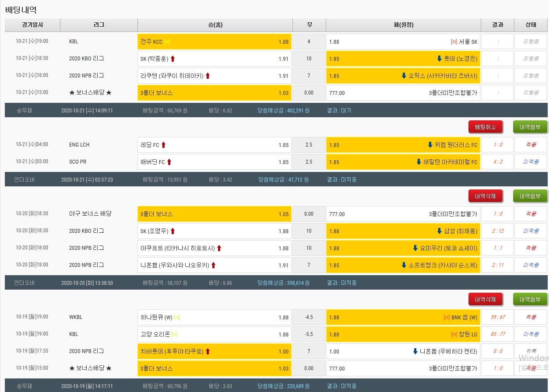Click the 해밀턴 아카데미컬 FC away cell
The width and height of the screenshot is (549, 392).
[x=403, y=162]
